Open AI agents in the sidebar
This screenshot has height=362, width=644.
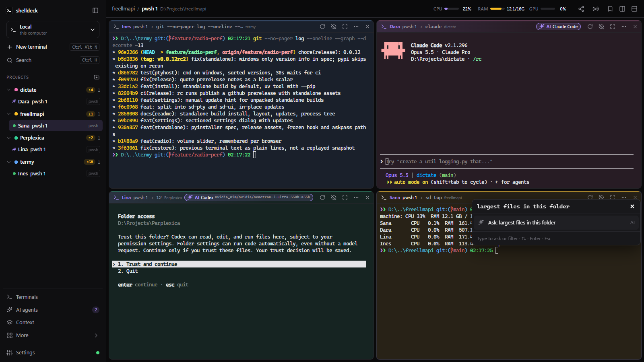pyautogui.click(x=53, y=310)
